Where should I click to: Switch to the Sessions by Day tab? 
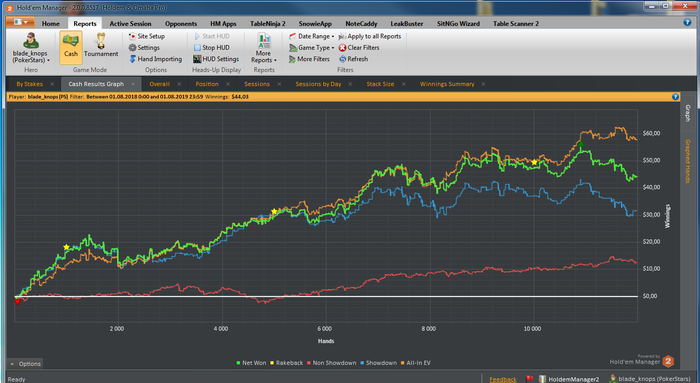pyautogui.click(x=318, y=84)
